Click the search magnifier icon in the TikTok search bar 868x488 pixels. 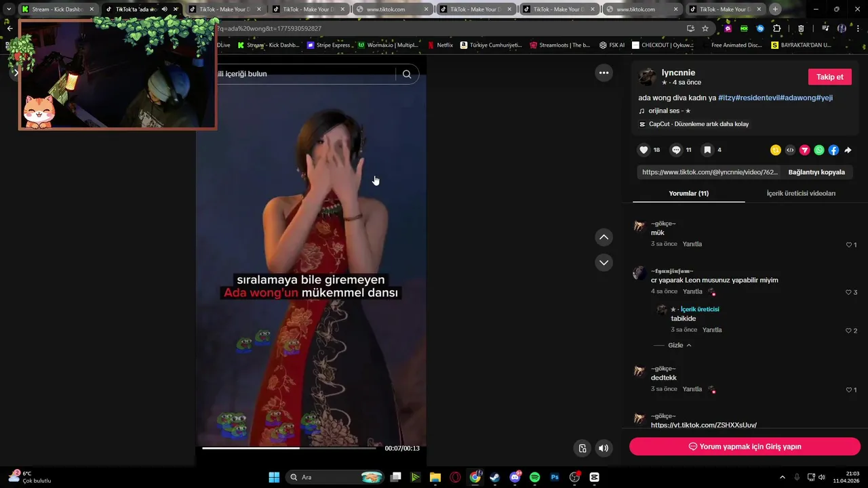tap(407, 74)
